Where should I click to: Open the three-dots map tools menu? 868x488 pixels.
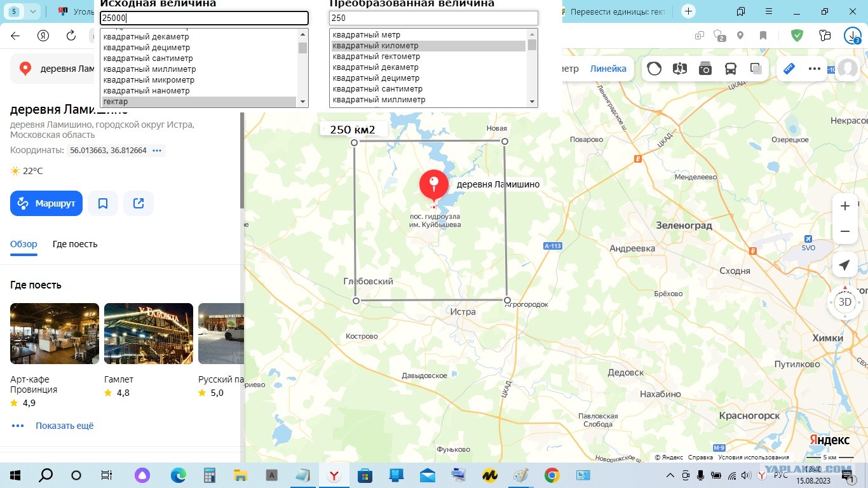pos(815,69)
